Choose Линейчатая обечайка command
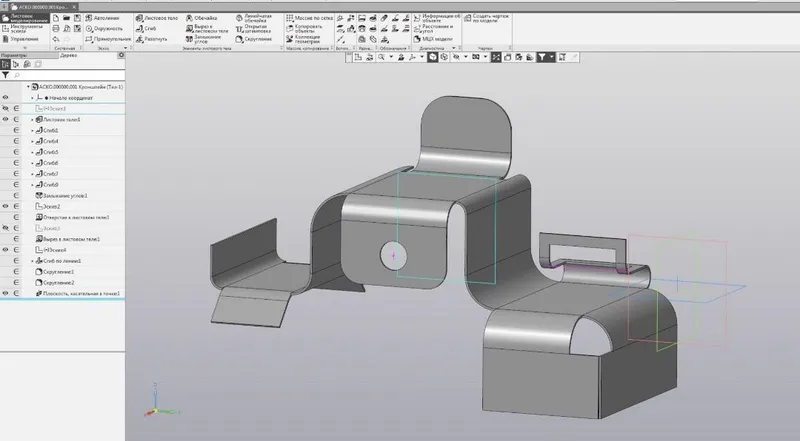Viewport: 800px width, 441px height. [x=254, y=18]
